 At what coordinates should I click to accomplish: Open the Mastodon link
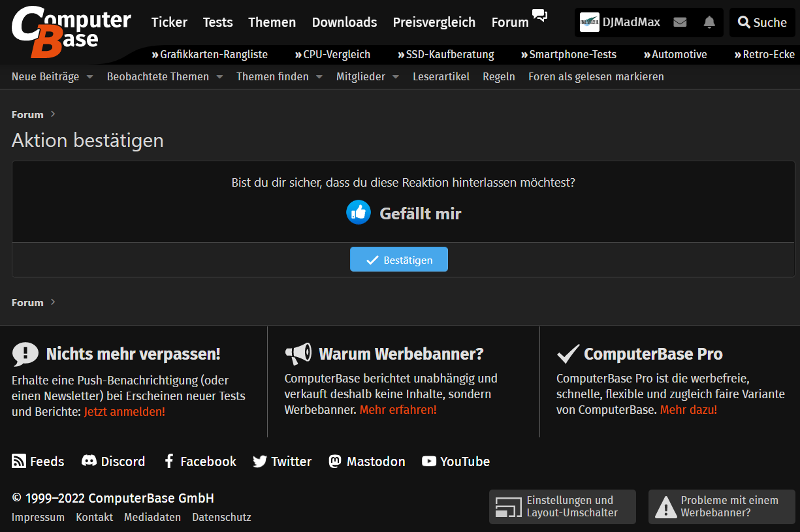(367, 462)
